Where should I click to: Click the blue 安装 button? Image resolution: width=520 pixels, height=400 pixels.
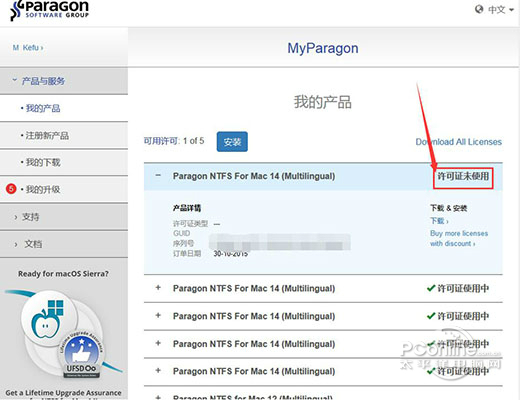pos(232,142)
